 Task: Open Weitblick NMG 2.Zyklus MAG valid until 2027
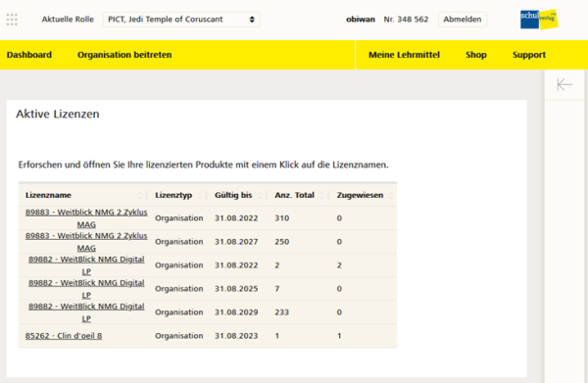pyautogui.click(x=86, y=242)
